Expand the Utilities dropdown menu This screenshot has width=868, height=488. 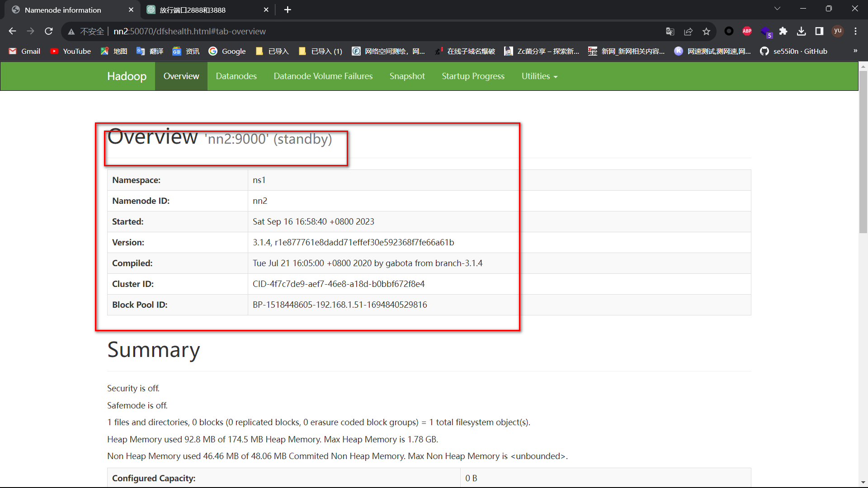[x=539, y=76]
